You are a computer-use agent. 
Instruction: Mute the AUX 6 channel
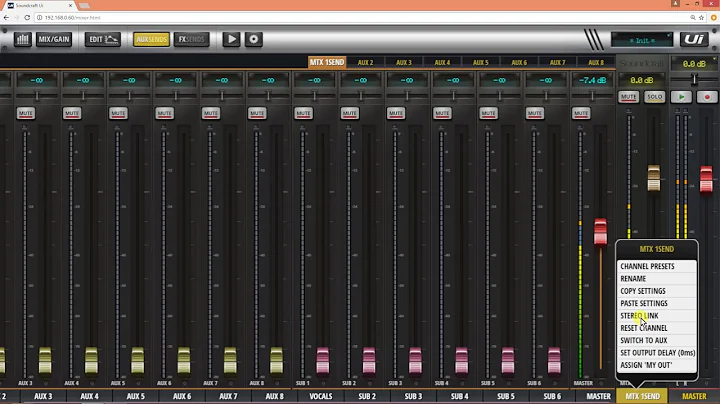(x=164, y=113)
